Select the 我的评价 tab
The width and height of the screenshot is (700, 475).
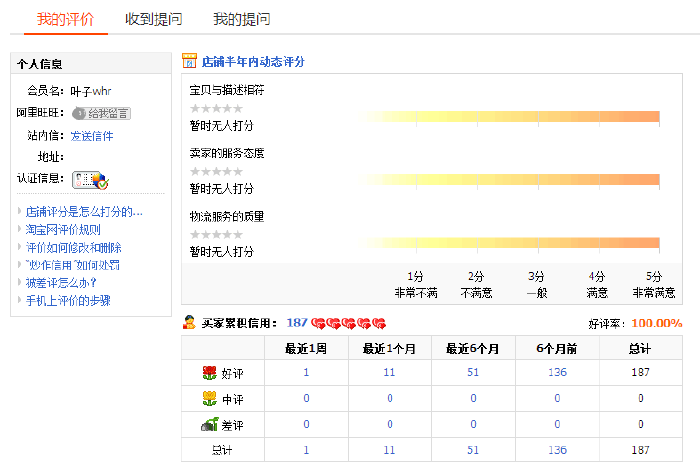pos(66,19)
